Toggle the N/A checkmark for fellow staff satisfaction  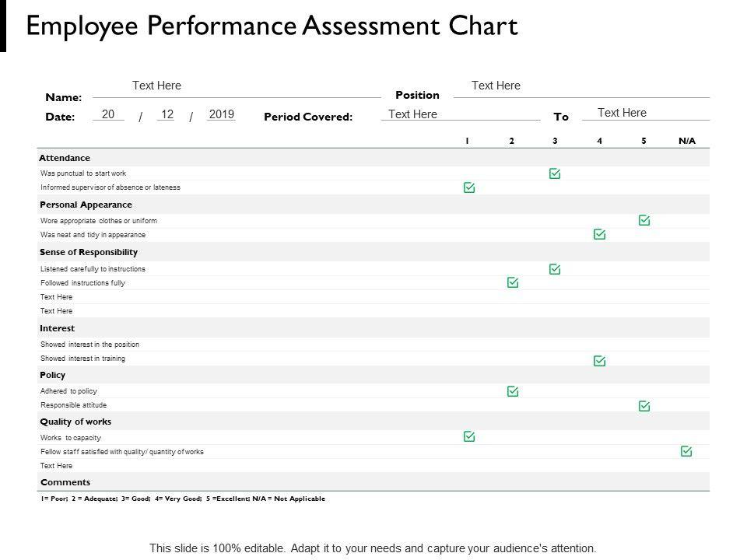click(686, 451)
